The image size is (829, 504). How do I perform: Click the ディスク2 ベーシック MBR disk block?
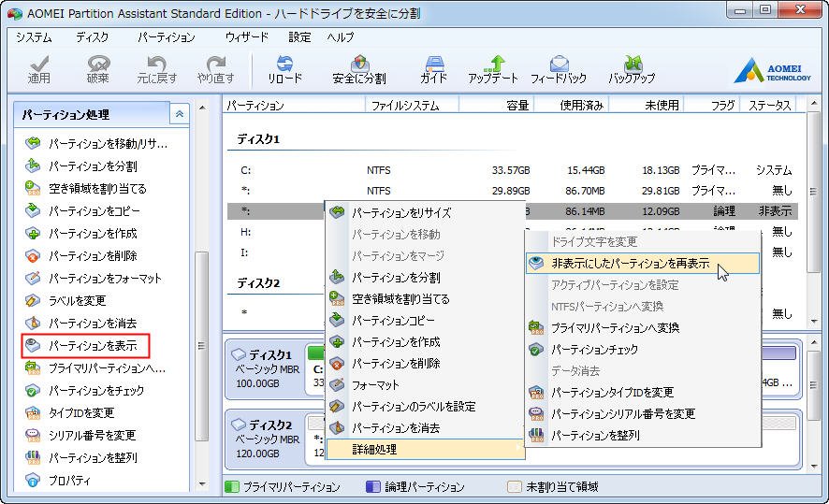[x=266, y=439]
